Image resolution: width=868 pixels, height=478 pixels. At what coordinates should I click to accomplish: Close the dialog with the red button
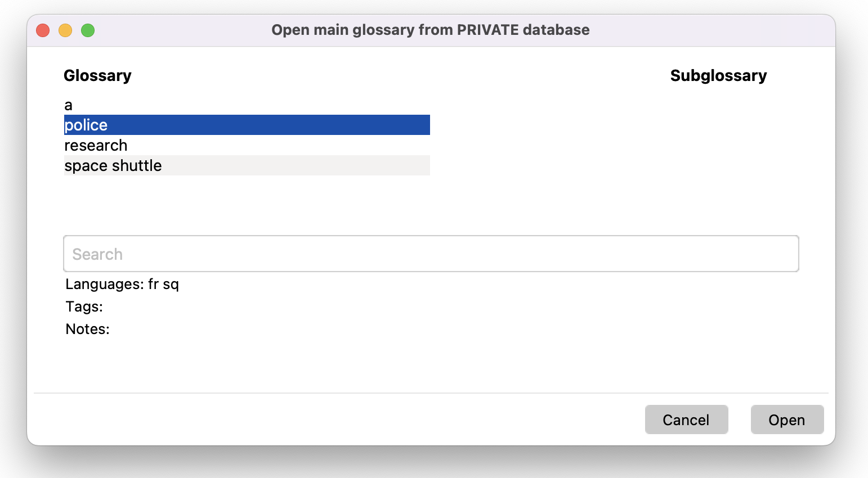43,30
